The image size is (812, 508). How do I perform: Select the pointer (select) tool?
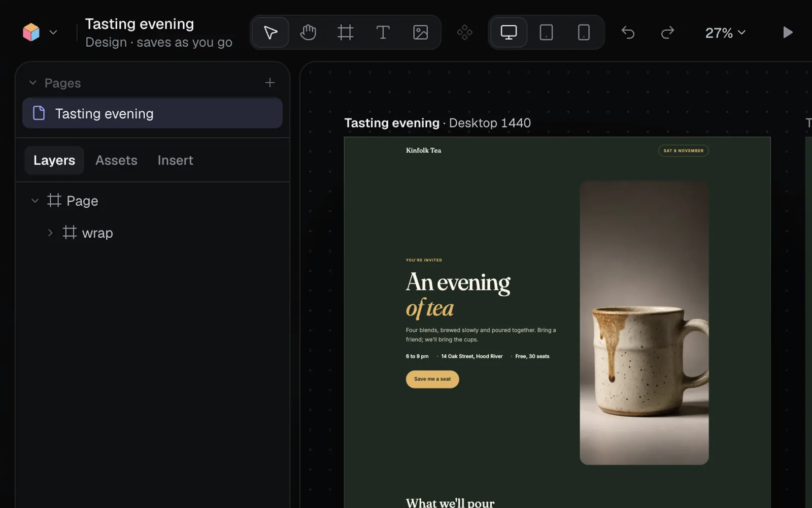[270, 33]
